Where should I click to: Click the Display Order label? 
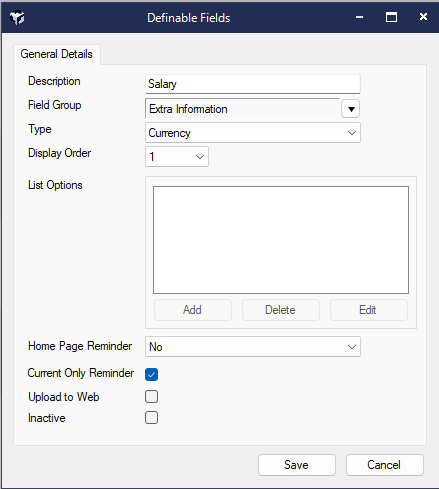(59, 153)
